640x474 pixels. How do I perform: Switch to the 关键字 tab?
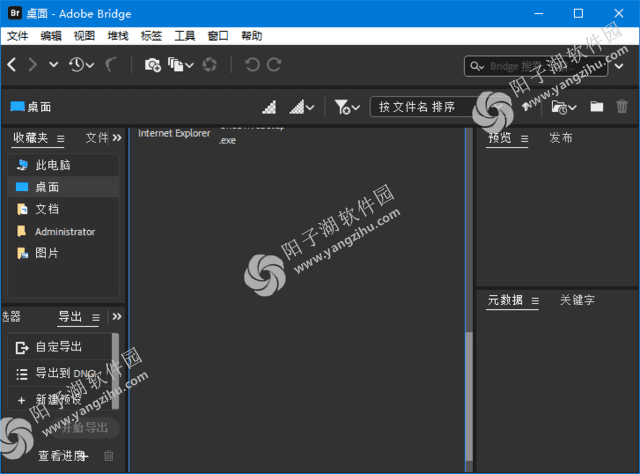[x=577, y=300]
